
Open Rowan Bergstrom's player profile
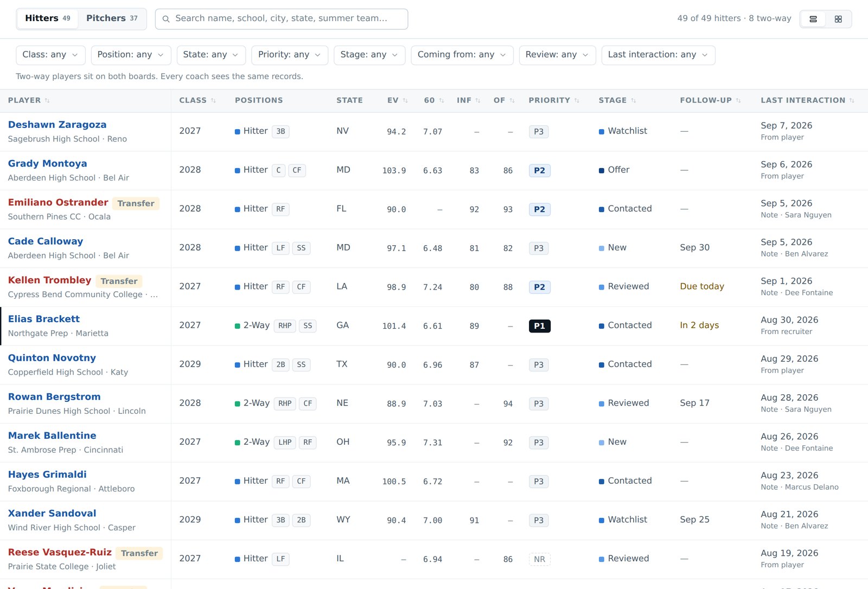pos(54,397)
